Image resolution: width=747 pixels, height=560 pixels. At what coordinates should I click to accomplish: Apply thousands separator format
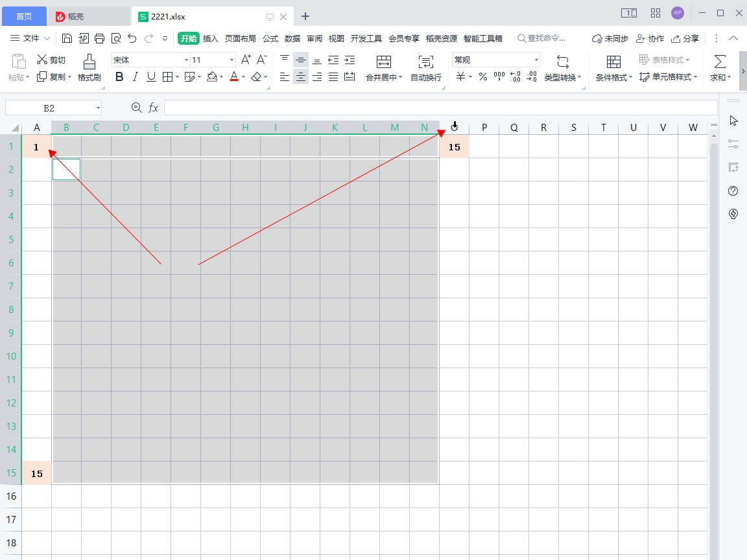[x=499, y=76]
